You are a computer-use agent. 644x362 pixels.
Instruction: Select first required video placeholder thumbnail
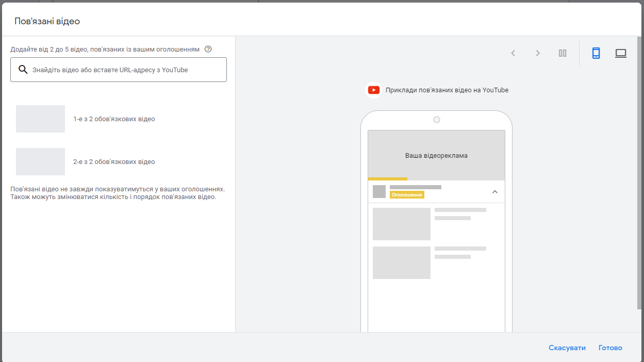coord(41,119)
